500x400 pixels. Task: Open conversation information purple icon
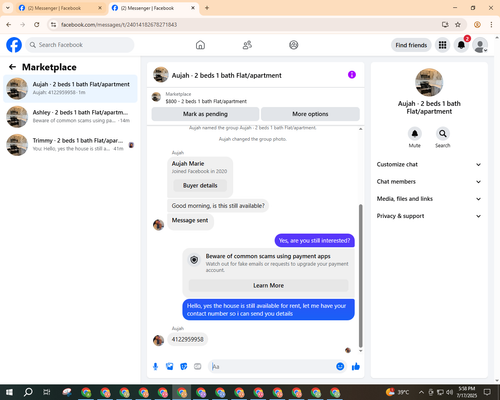click(x=352, y=75)
